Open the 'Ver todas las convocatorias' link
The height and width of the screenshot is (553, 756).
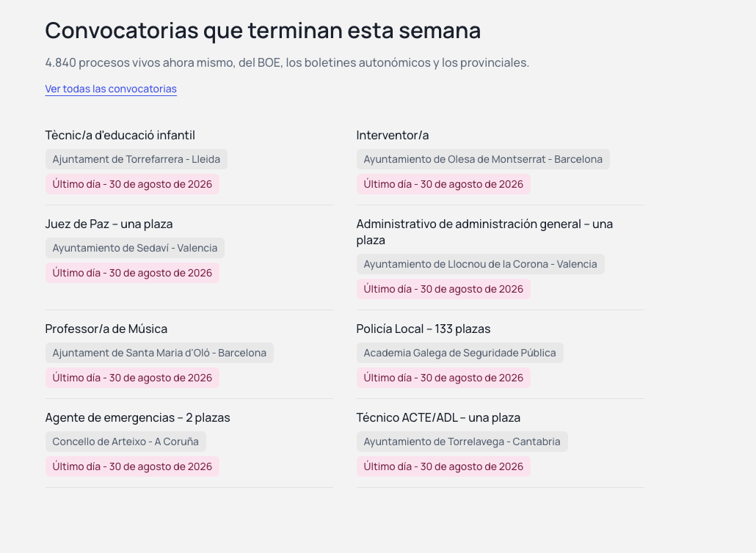click(111, 89)
